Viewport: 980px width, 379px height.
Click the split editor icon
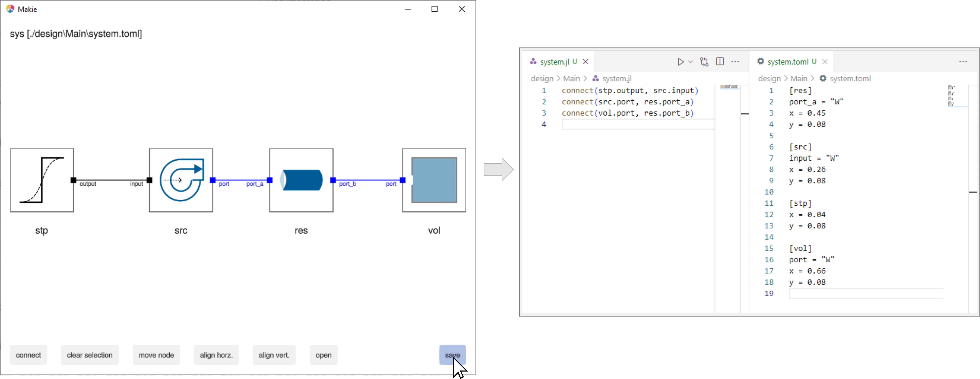pos(720,62)
